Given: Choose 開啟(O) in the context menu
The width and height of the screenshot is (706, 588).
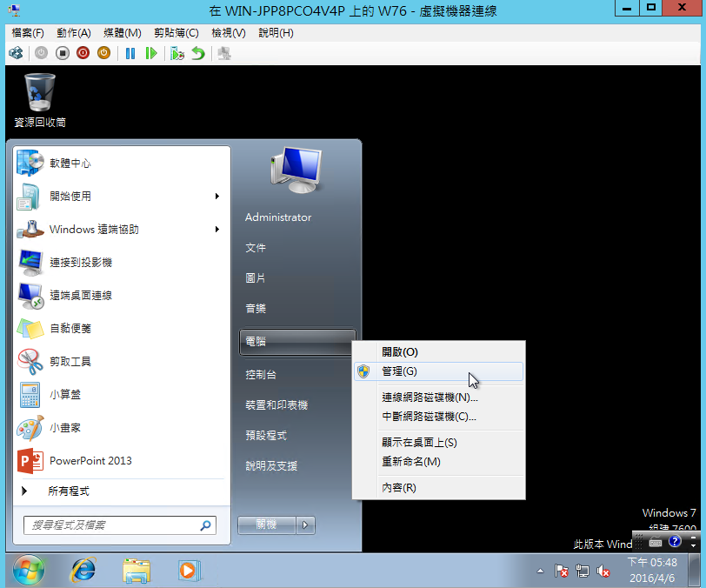Looking at the screenshot, I should pos(438,352).
